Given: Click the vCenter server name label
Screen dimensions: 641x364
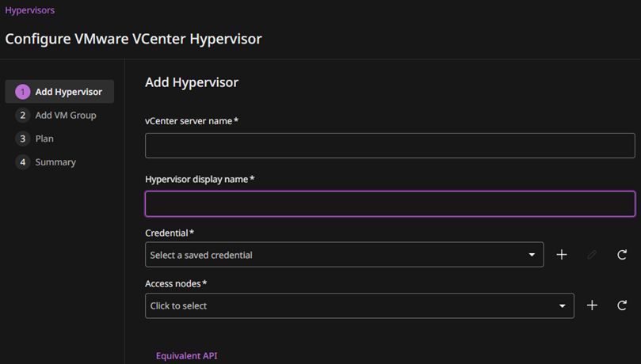Looking at the screenshot, I should click(x=192, y=121).
